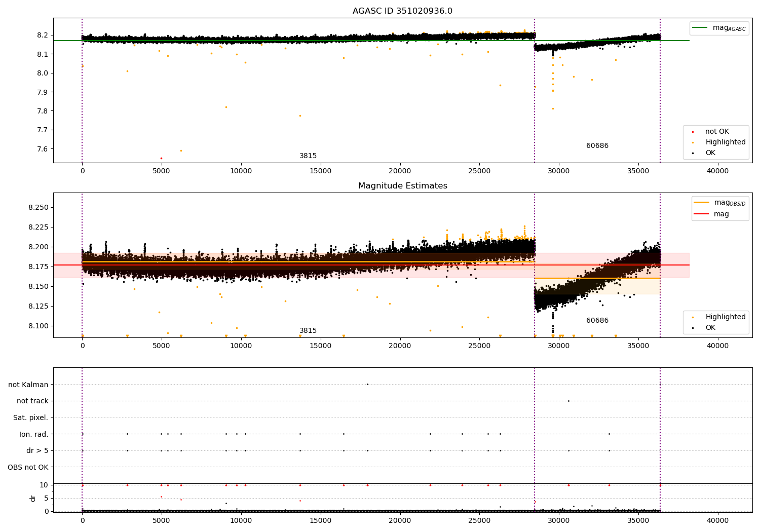Click the 'OBS not OK' row label
The height and width of the screenshot is (532, 760).
click(28, 467)
